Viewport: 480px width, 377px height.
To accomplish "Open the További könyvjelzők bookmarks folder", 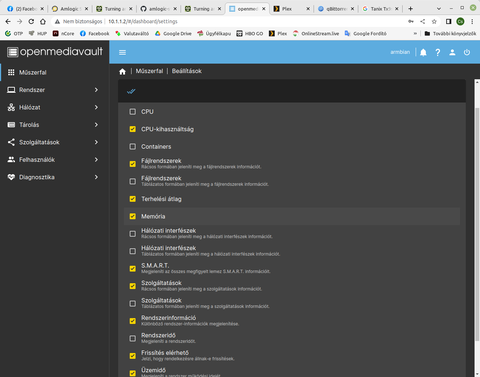I will point(450,33).
